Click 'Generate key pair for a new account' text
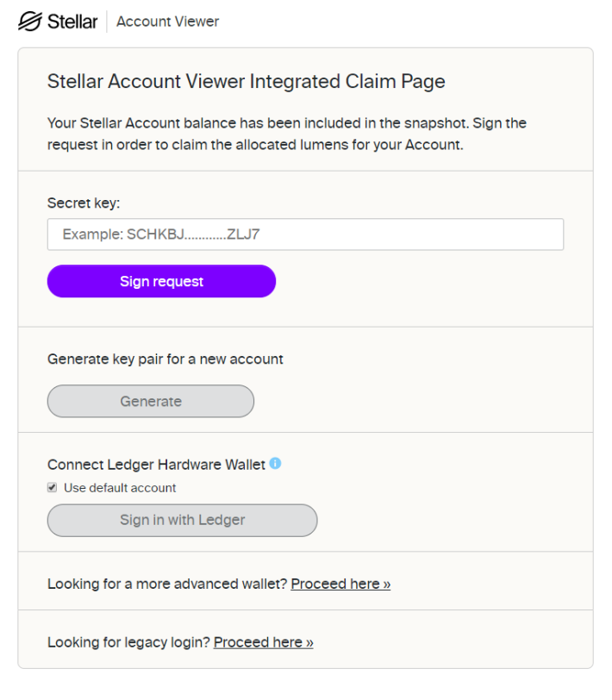 point(165,359)
